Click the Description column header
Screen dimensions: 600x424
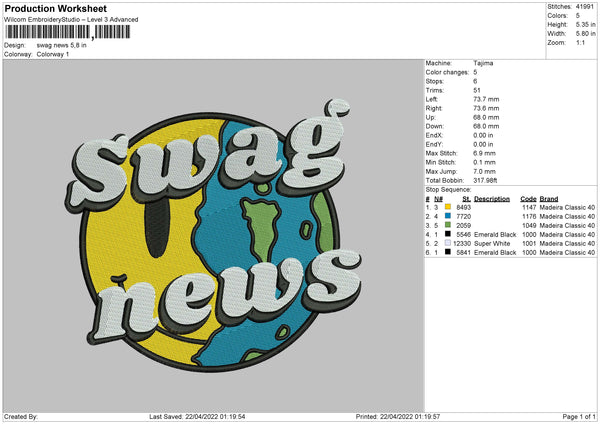(x=492, y=198)
